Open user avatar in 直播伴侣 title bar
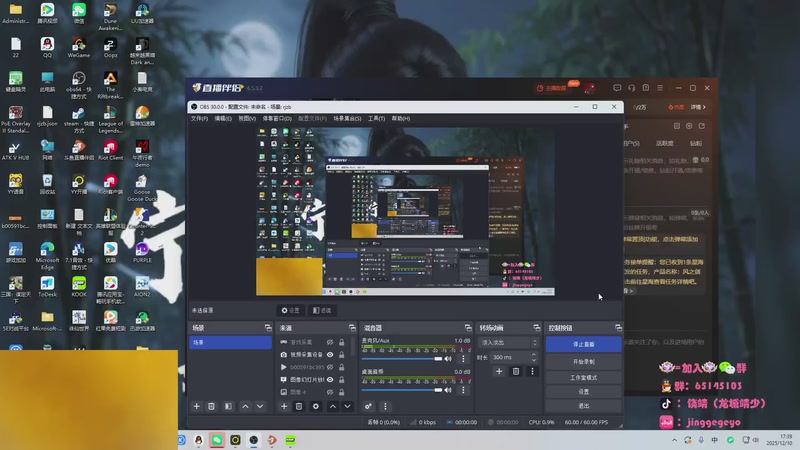800x450 pixels. point(589,88)
